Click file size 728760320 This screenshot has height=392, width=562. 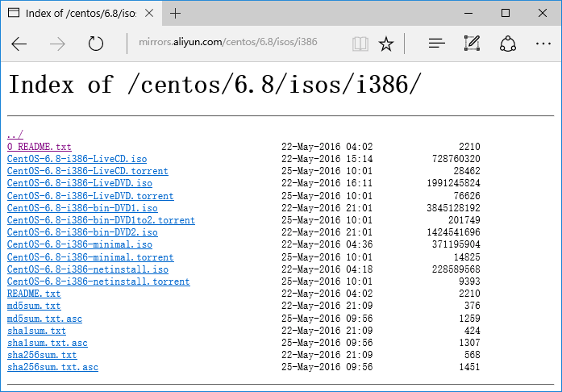point(456,159)
